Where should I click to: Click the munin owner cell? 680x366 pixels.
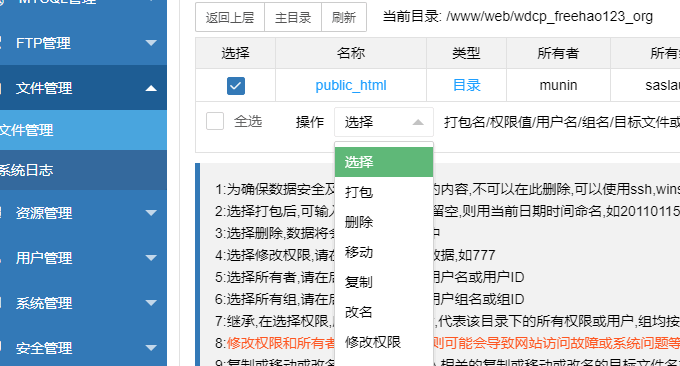(559, 85)
